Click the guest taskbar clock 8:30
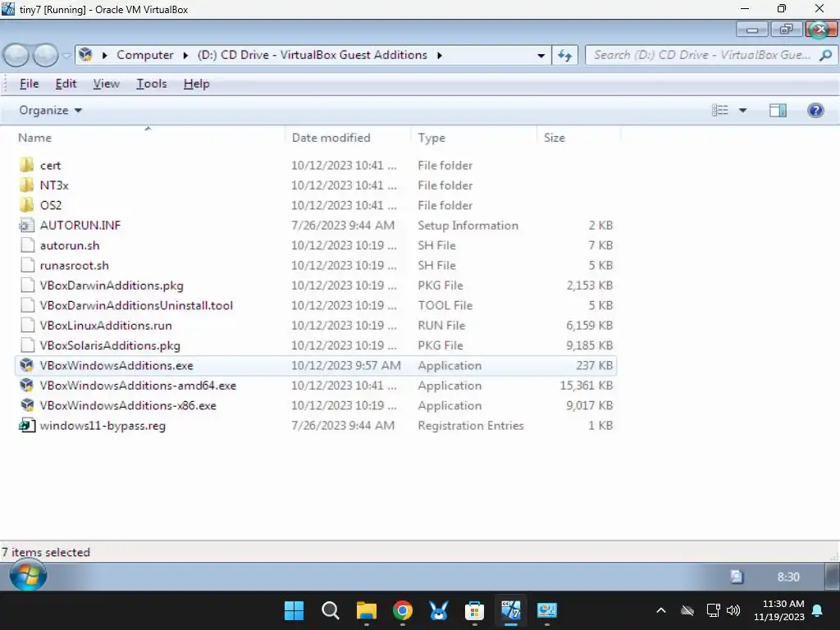840x630 pixels. [x=788, y=577]
